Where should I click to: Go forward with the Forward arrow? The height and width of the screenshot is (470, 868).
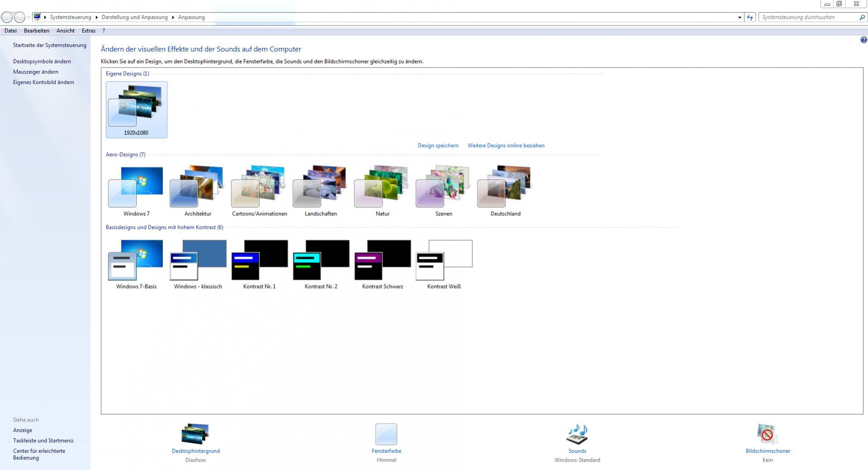click(19, 17)
